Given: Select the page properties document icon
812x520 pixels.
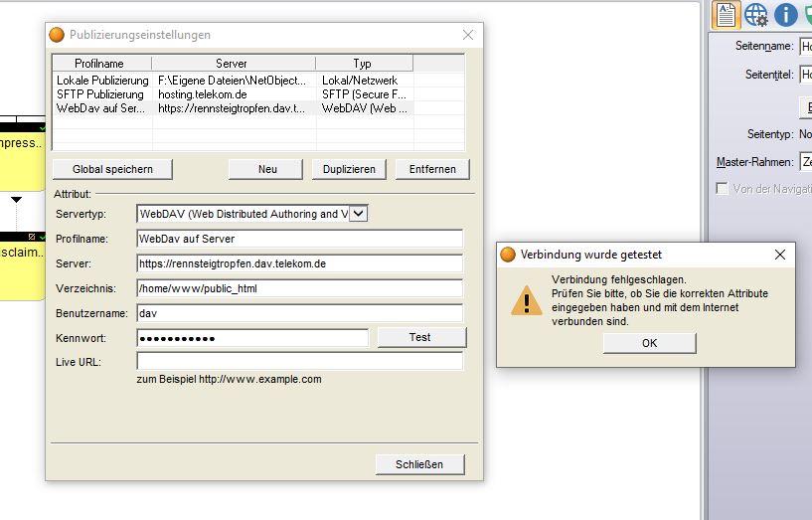Looking at the screenshot, I should [x=727, y=16].
